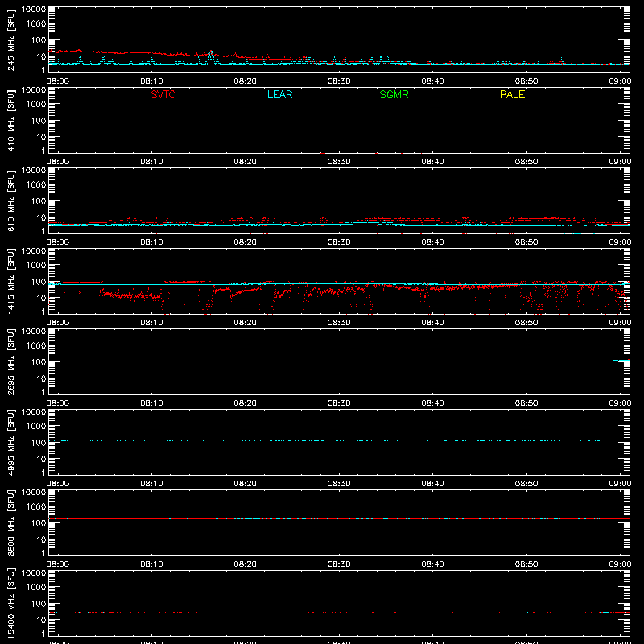
Task: Click the cyan flux trace in the 4995 MHz panel
Action: (x=339, y=440)
